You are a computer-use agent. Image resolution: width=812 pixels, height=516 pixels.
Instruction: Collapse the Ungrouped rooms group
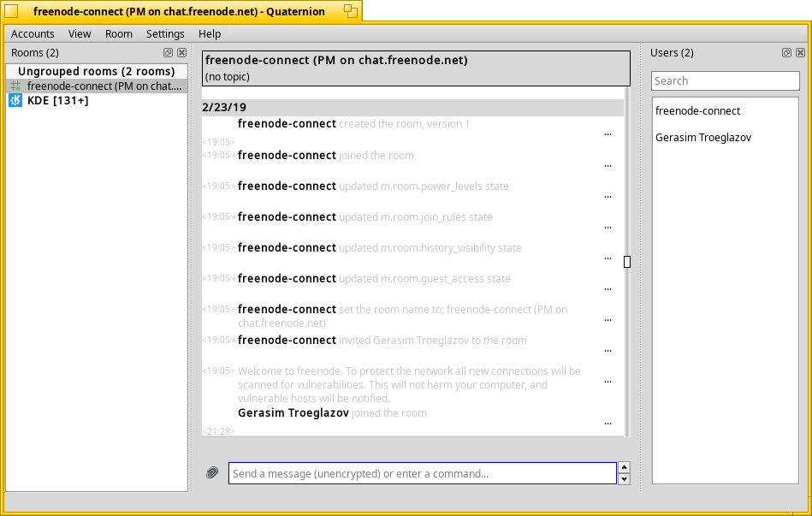97,71
